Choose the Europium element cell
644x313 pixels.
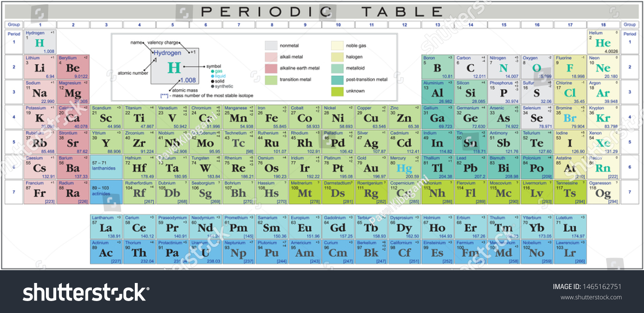coord(305,227)
